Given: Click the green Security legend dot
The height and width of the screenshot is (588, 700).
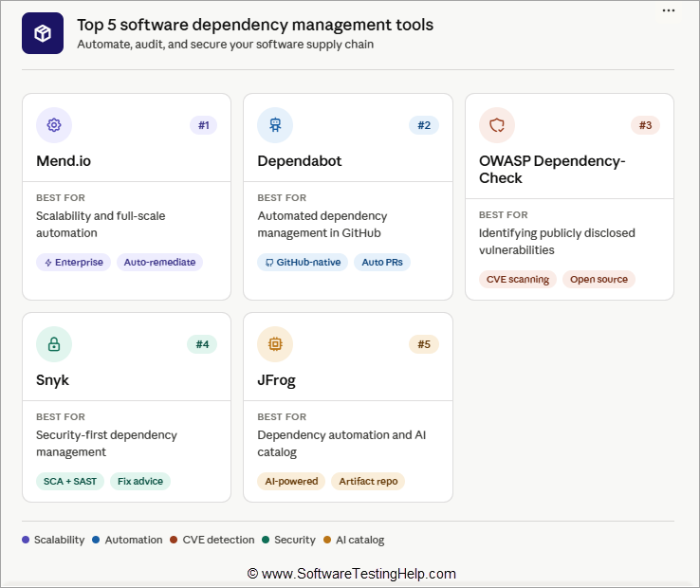Looking at the screenshot, I should [x=266, y=540].
